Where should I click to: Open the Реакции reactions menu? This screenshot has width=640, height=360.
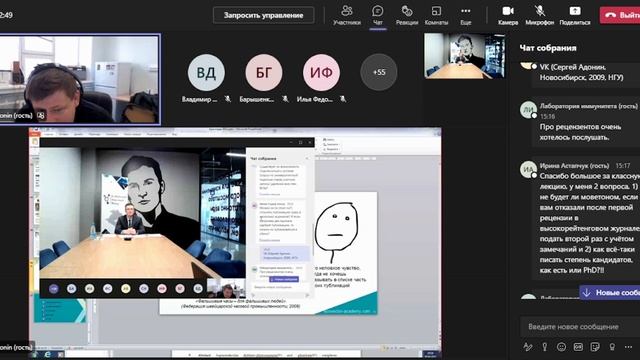[407, 15]
